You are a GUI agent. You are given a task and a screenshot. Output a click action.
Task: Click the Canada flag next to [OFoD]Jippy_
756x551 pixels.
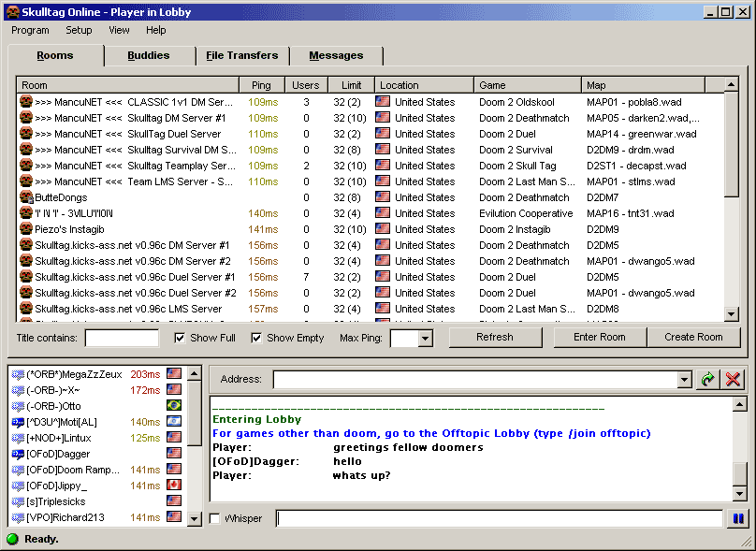[173, 486]
